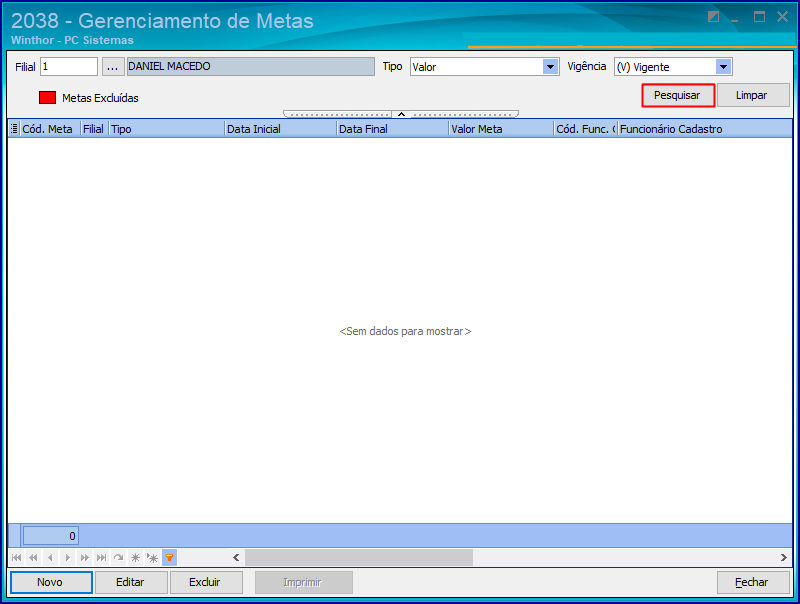800x604 pixels.
Task: Sort by Filial column header
Action: tap(94, 129)
